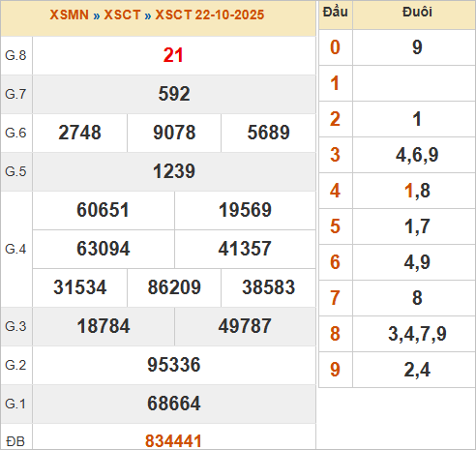This screenshot has height=450, width=476.
Task: Click head digit 6 in Đầu column
Action: [335, 262]
